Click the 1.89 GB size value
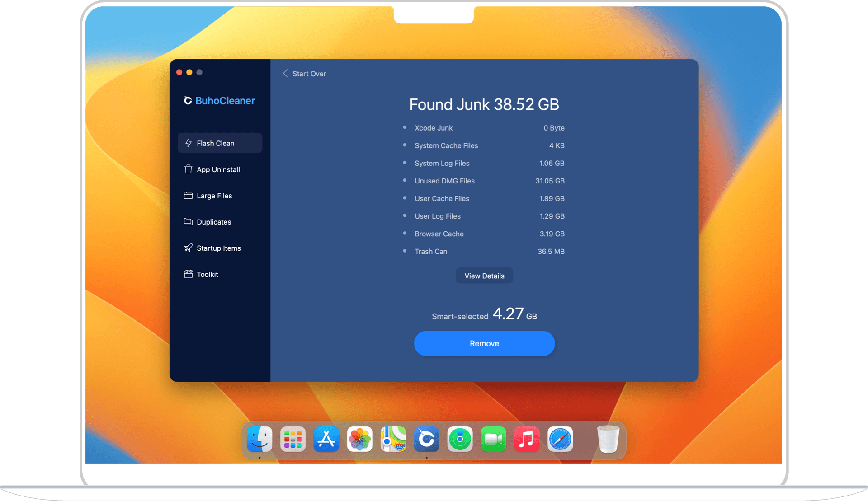The height and width of the screenshot is (501, 868). coord(552,198)
